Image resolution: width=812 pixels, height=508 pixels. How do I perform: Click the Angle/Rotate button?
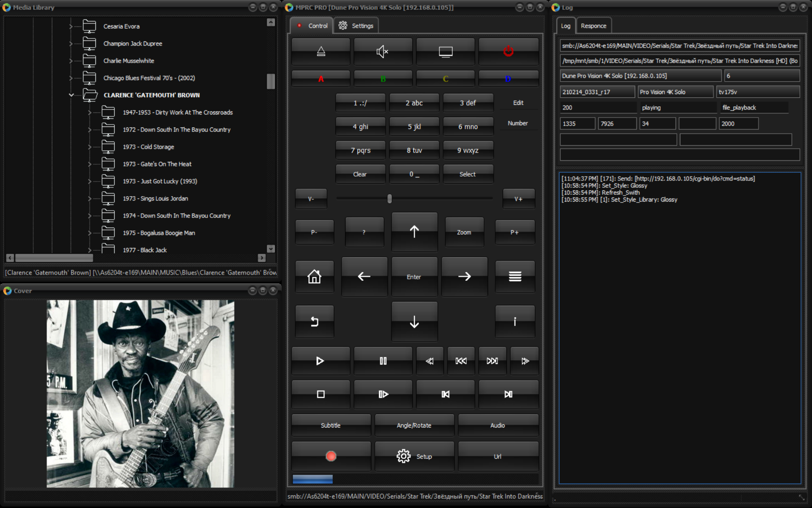414,425
